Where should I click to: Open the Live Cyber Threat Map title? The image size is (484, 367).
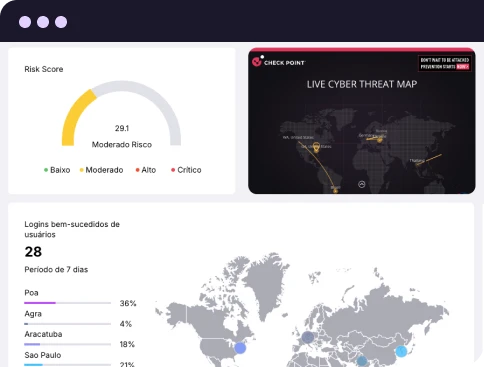click(362, 84)
